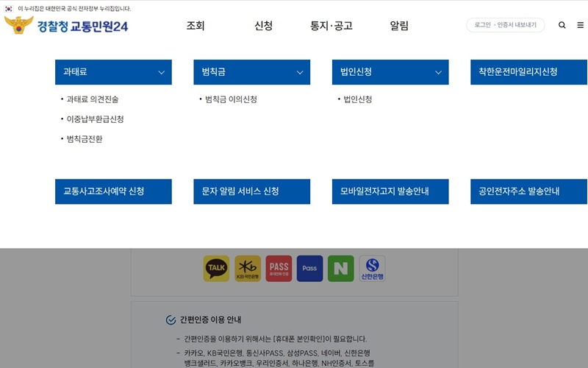This screenshot has height=368, width=588.
Task: Click 착한운전마일리지신청 button
Action: (528, 72)
